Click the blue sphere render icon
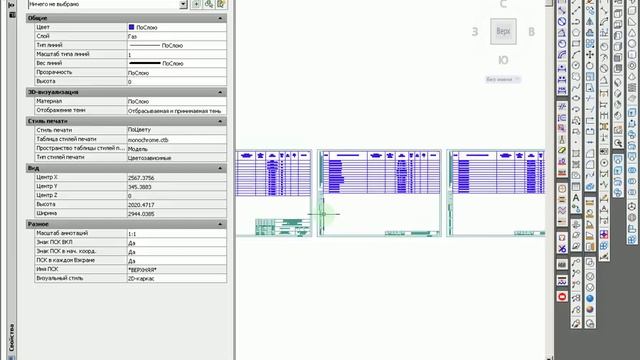Image resolution: width=640 pixels, height=360 pixels. pyautogui.click(x=590, y=298)
